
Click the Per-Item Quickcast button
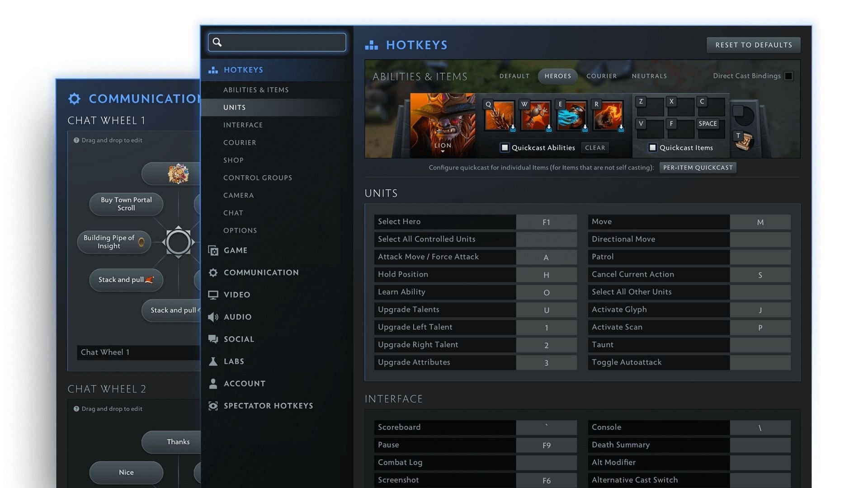point(698,168)
